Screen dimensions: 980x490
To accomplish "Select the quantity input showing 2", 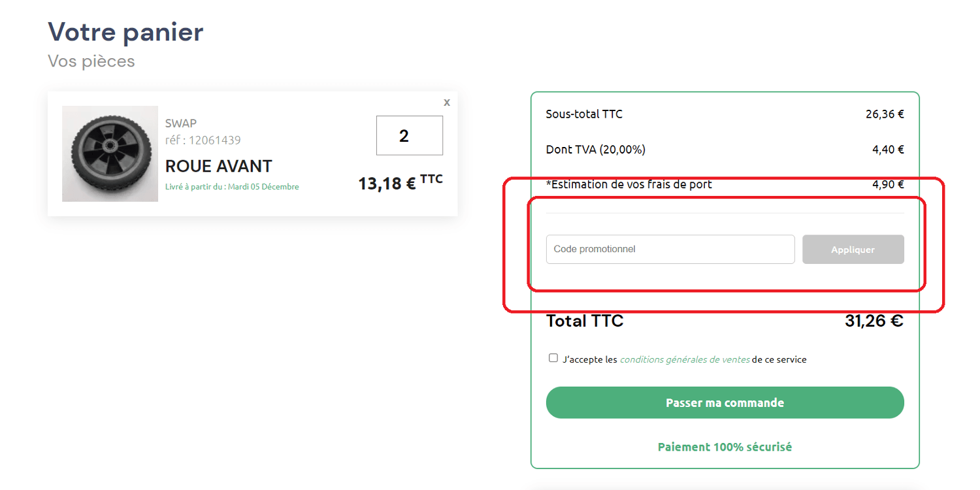I will click(x=410, y=135).
